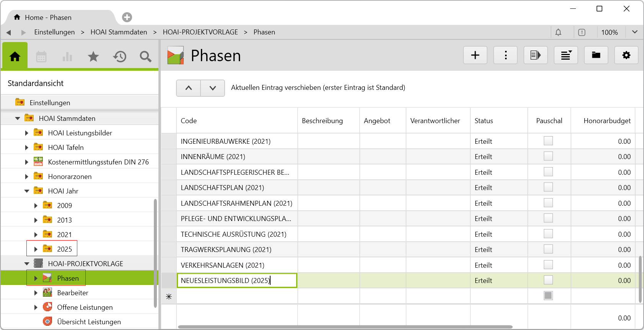This screenshot has width=644, height=330.
Task: Open the three-dot more options menu
Action: point(505,55)
